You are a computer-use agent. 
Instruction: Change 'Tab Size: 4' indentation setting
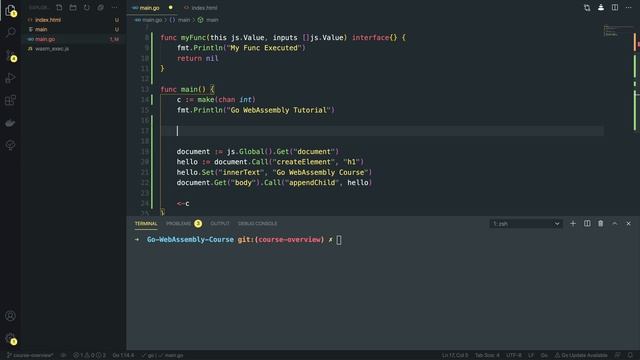click(x=487, y=355)
